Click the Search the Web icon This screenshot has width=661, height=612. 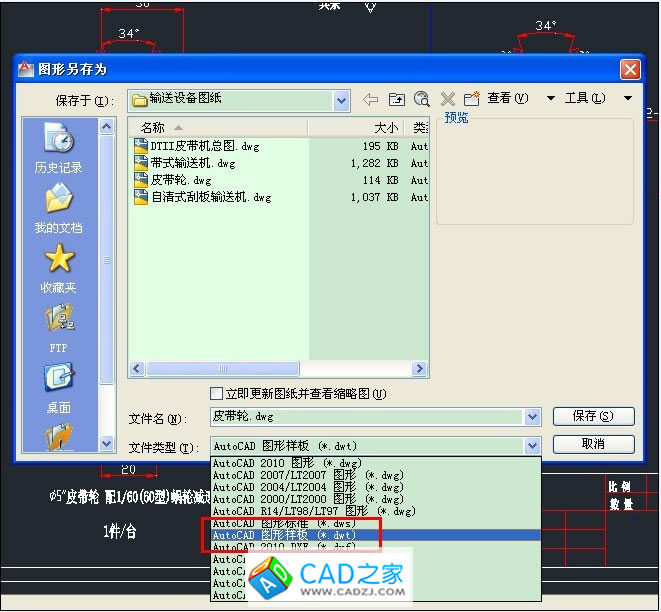[422, 99]
